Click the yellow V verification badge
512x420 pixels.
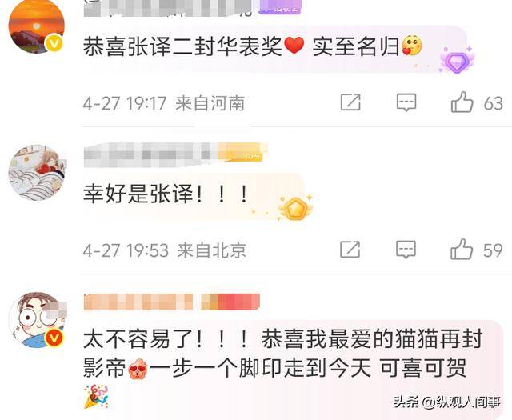coord(54,42)
